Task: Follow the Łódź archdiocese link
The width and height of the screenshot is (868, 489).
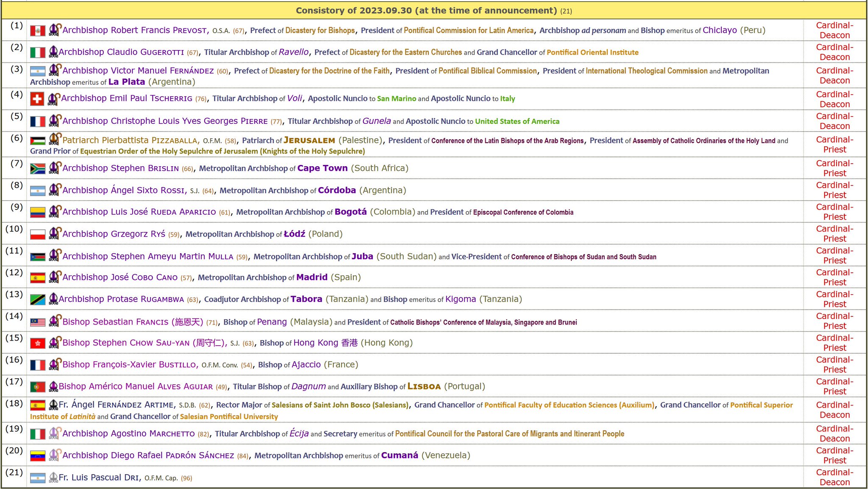Action: 294,234
